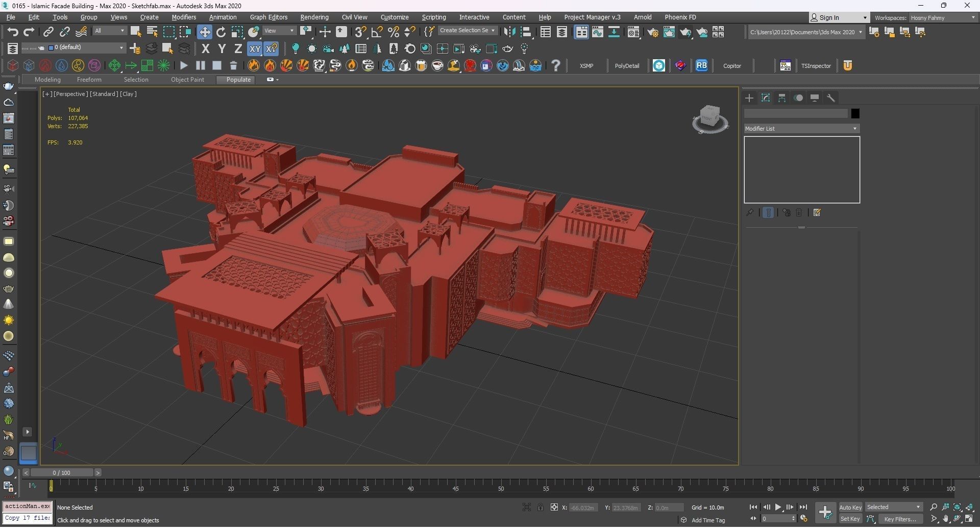Expand the Modifier List dropdown

tap(801, 129)
